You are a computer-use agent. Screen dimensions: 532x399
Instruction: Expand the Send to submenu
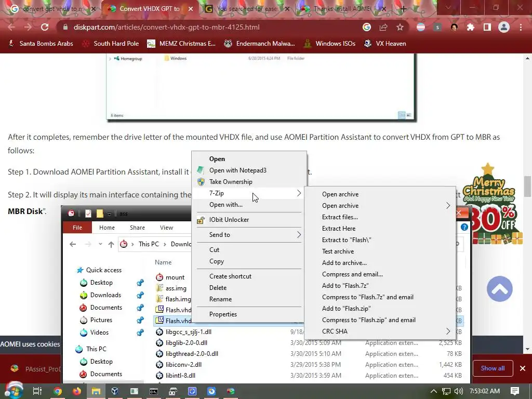[249, 234]
